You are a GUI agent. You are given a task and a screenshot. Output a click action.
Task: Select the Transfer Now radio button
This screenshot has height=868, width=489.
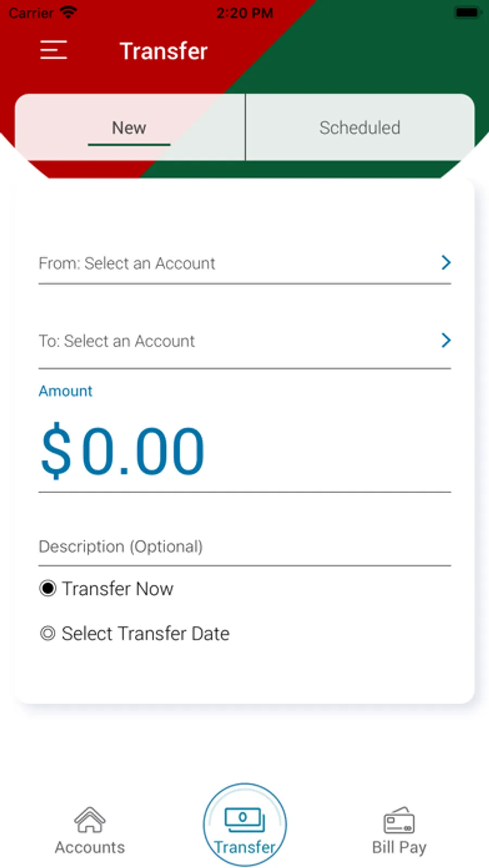click(x=48, y=588)
